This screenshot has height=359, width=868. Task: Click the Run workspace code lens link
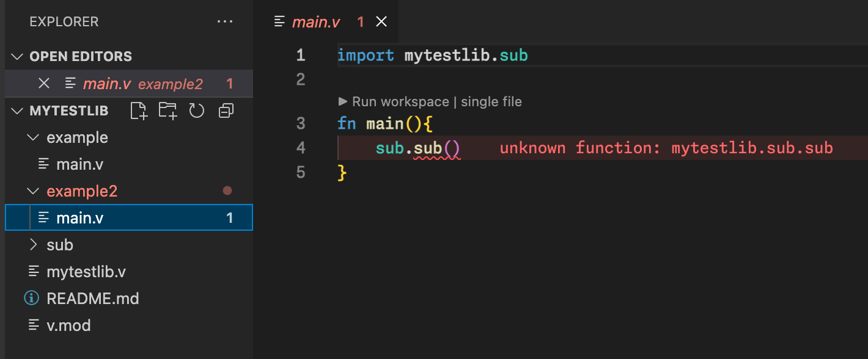click(x=400, y=102)
